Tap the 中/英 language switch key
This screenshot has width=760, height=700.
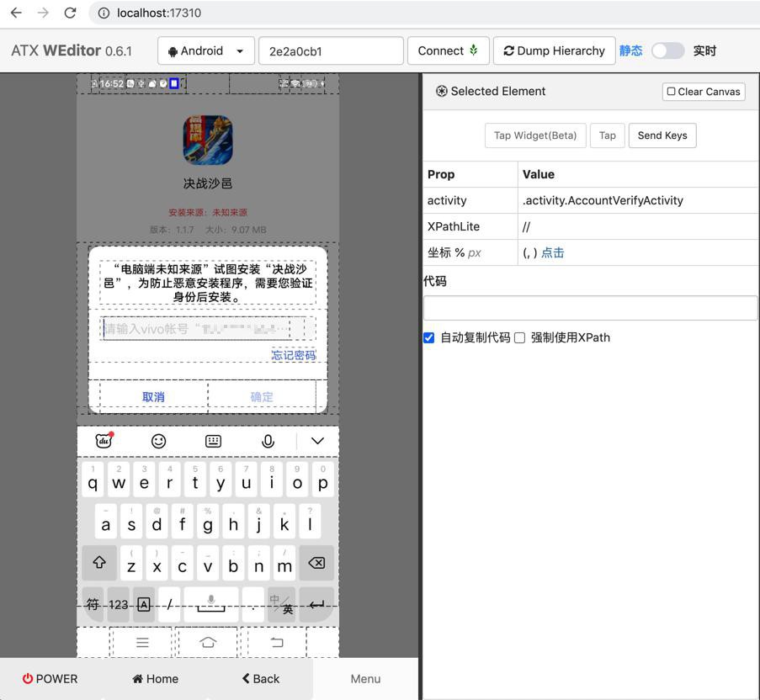point(282,605)
